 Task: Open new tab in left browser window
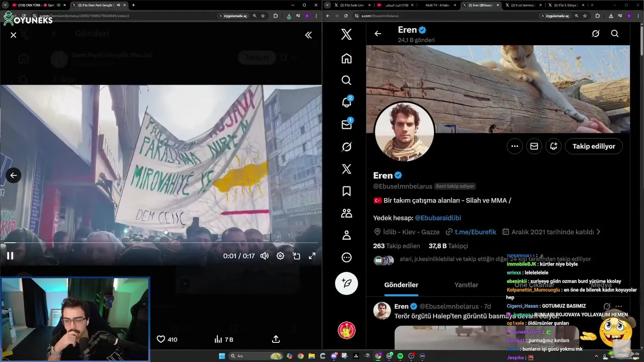pyautogui.click(x=133, y=5)
